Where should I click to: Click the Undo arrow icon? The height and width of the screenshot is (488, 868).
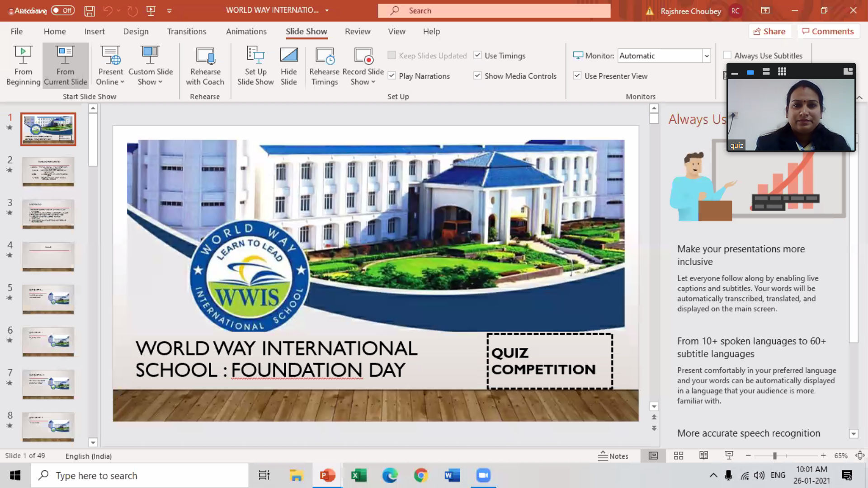coord(108,10)
